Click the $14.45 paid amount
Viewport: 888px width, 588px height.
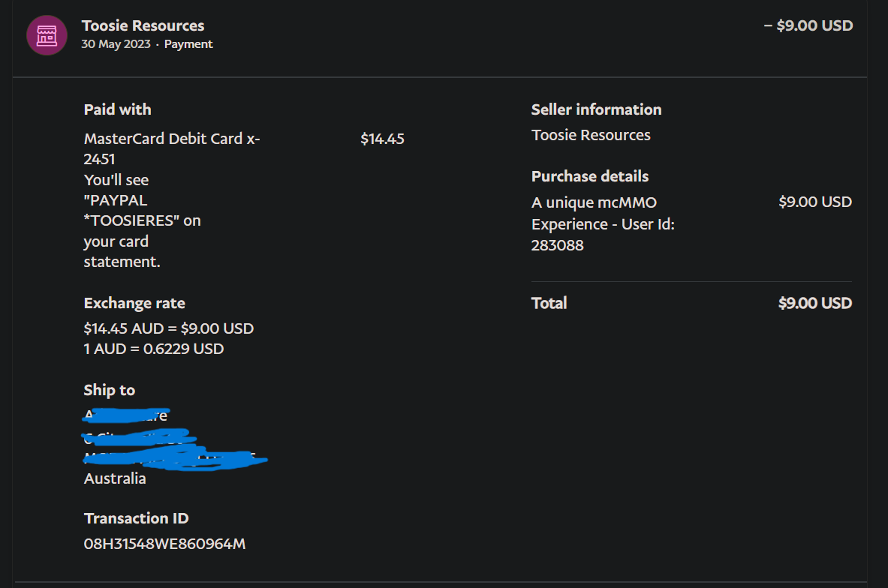click(382, 139)
